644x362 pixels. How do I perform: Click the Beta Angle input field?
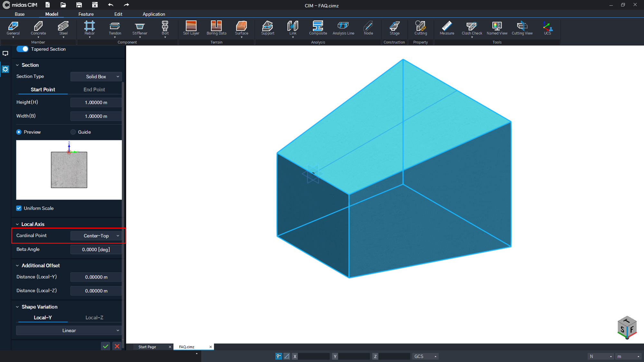(96, 249)
